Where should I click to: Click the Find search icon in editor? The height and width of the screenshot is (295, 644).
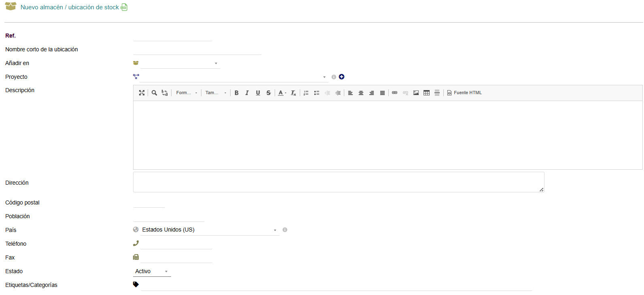coord(154,93)
